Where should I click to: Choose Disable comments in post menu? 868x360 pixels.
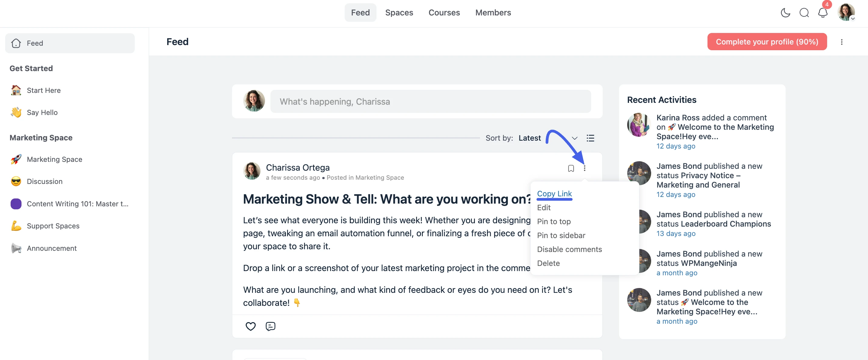[569, 249]
